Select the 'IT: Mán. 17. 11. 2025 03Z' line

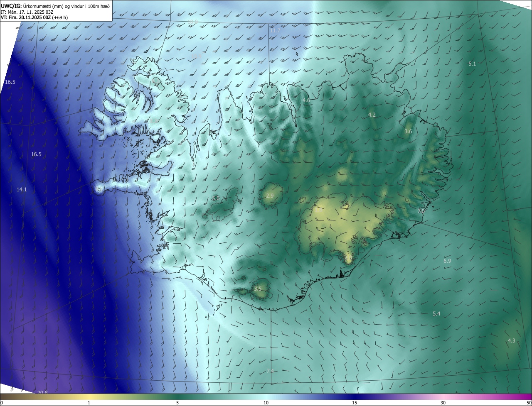click(27, 12)
